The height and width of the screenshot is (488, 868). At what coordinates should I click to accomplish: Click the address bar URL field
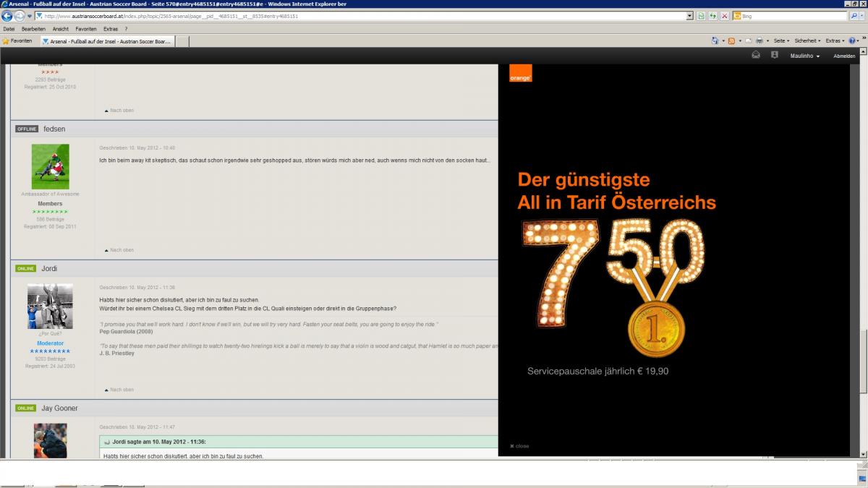coord(363,16)
